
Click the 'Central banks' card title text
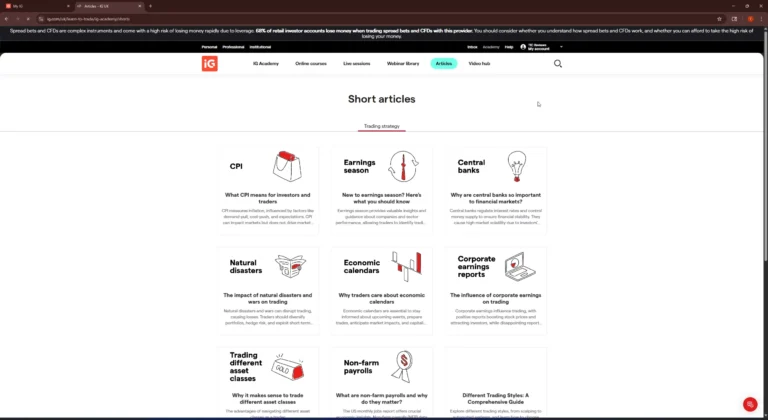[x=471, y=167]
